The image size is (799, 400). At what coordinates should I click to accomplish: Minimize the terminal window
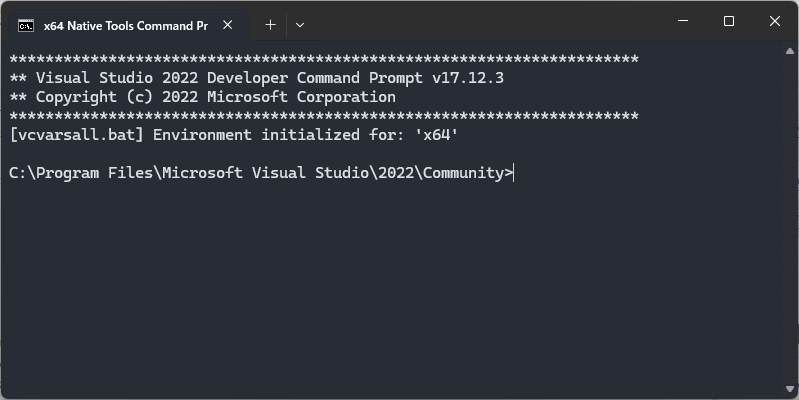point(683,21)
